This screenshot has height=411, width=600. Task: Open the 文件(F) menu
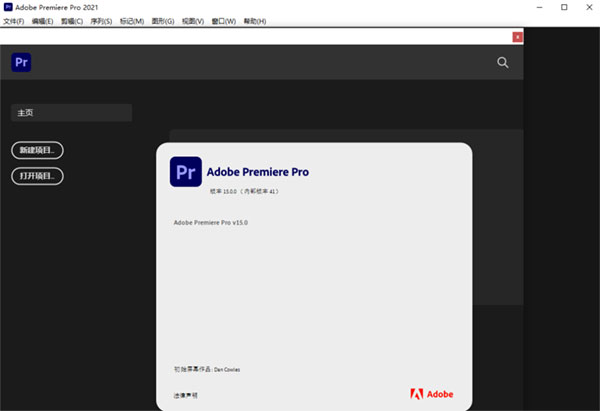(14, 21)
